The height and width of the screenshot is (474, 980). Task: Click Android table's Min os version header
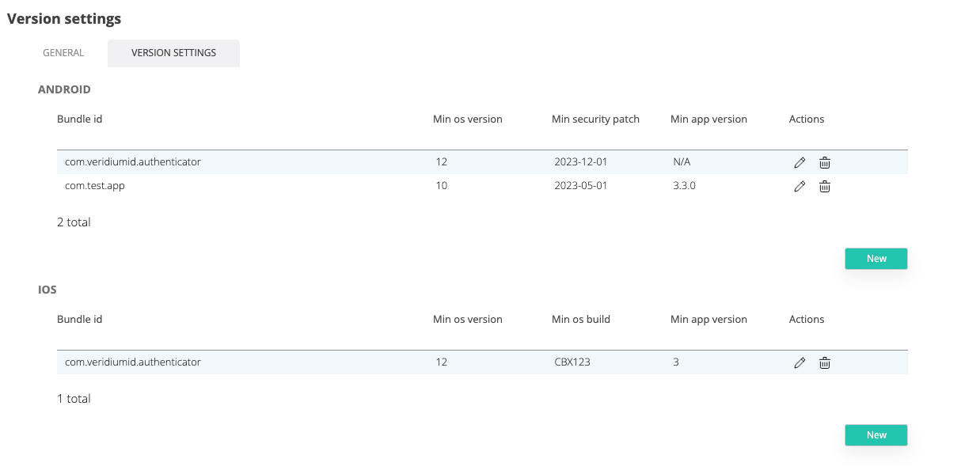coord(467,119)
